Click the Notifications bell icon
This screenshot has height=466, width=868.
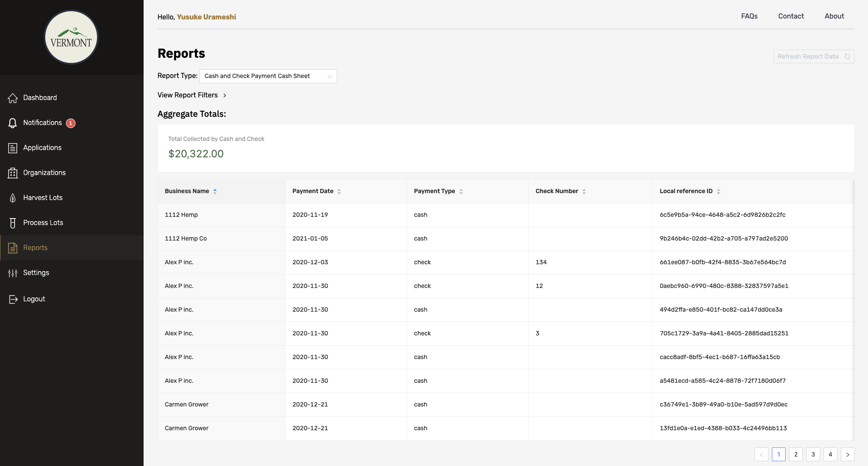[x=13, y=123]
